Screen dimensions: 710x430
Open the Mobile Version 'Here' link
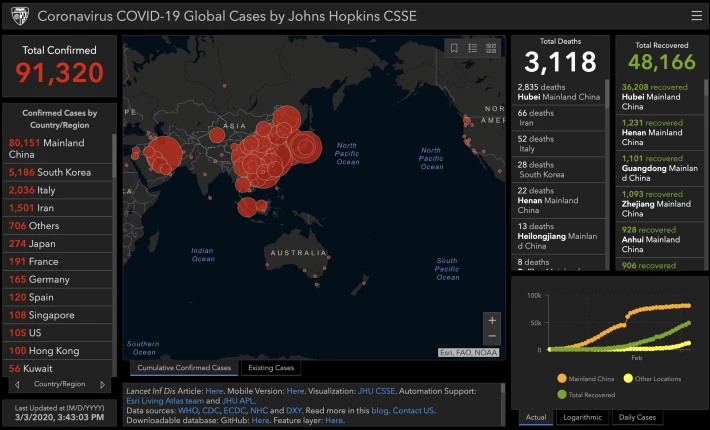coord(295,391)
